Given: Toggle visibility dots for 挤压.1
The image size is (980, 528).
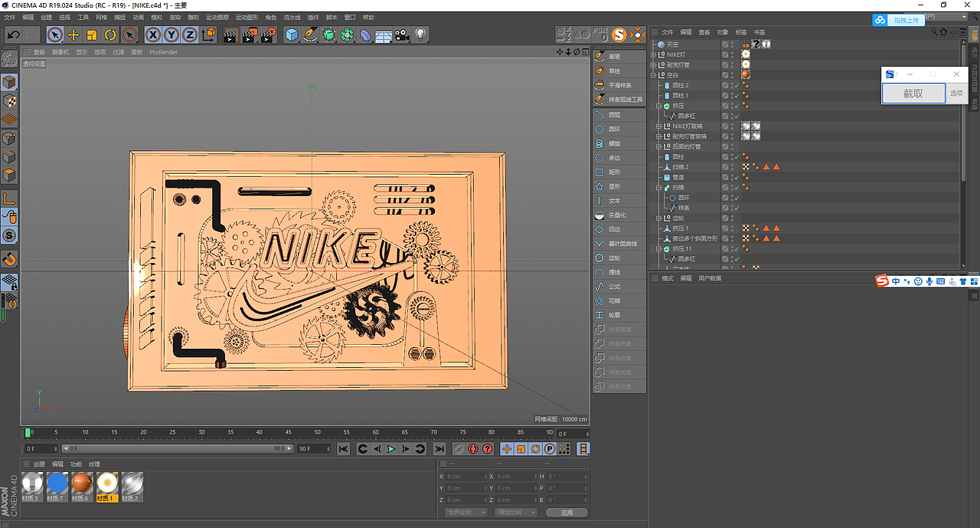Looking at the screenshot, I should (732, 228).
